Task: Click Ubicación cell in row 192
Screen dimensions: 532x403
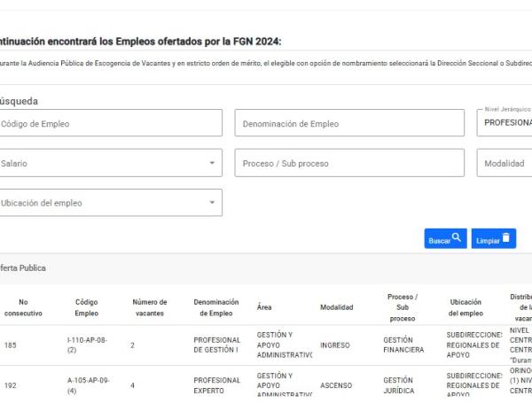Action: pyautogui.click(x=474, y=385)
